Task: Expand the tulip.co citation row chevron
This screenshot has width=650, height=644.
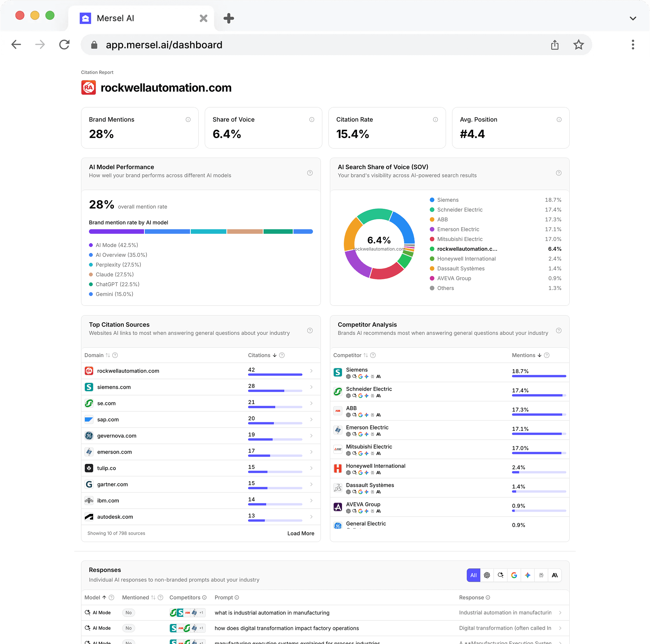Action: pos(311,468)
